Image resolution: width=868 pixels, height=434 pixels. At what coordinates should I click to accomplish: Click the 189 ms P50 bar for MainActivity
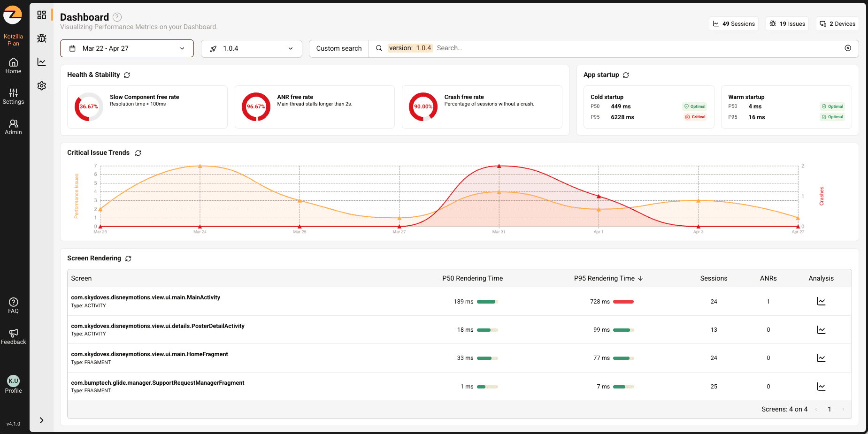click(x=487, y=302)
